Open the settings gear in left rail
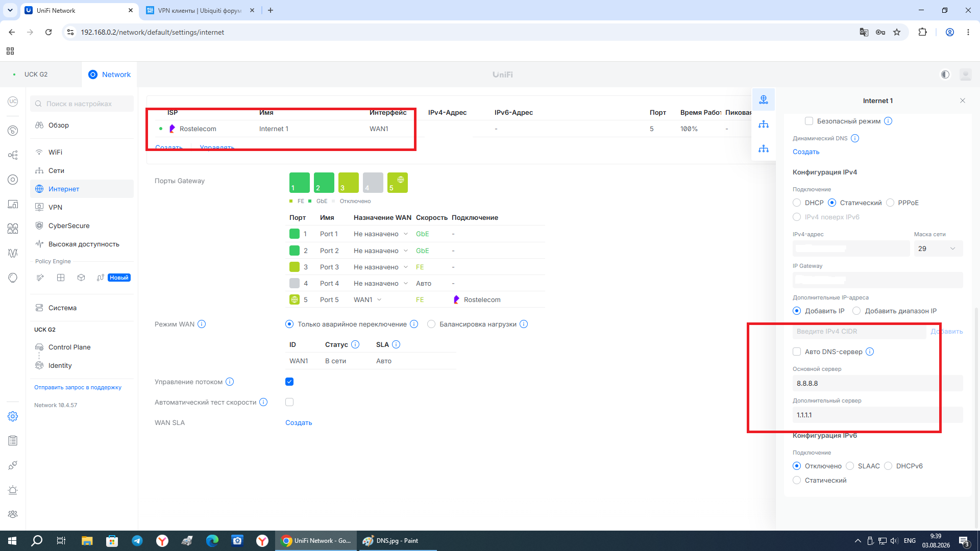The height and width of the screenshot is (551, 980). tap(13, 416)
